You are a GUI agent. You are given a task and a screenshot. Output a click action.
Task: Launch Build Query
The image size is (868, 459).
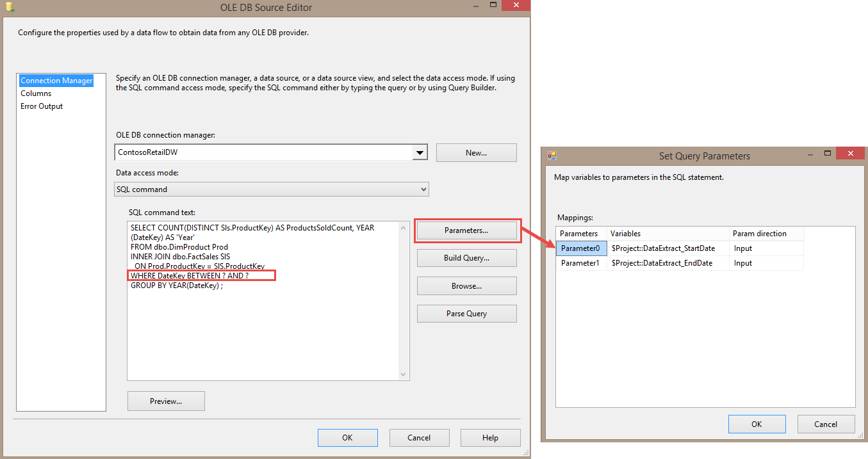point(466,258)
